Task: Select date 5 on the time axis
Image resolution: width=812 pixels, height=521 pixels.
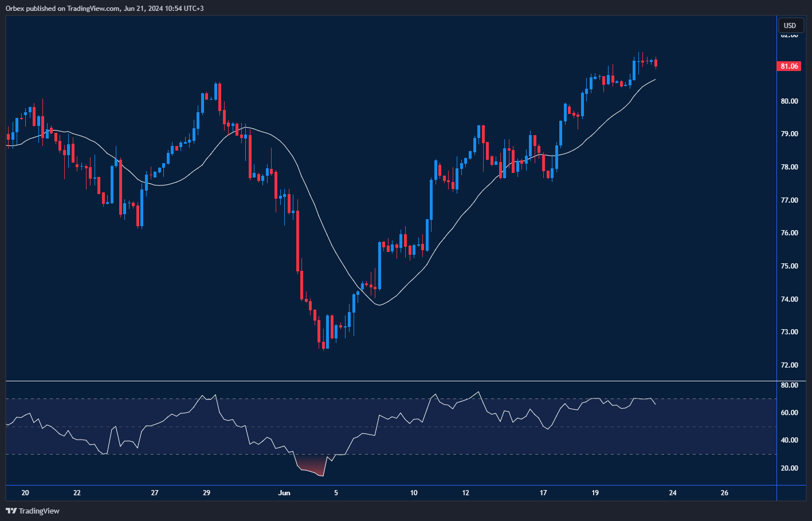Action: [x=336, y=493]
